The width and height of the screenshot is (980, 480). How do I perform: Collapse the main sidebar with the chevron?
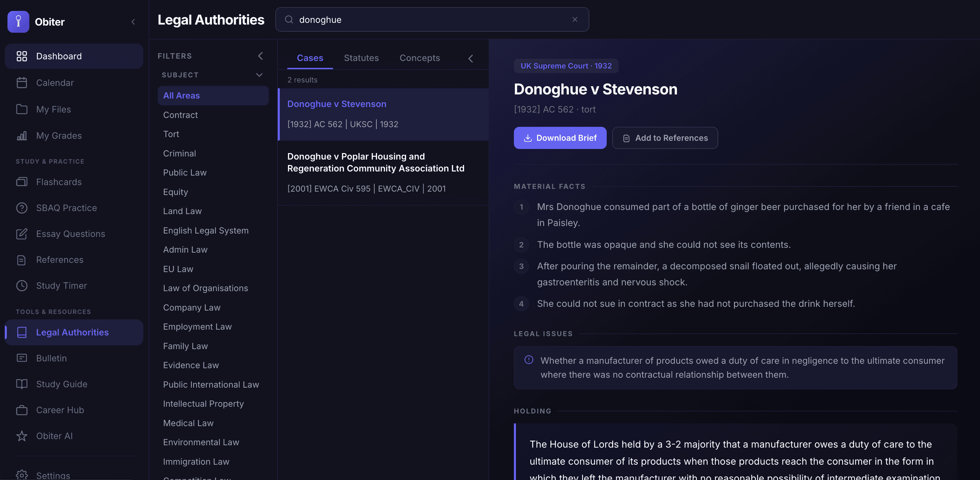click(133, 22)
